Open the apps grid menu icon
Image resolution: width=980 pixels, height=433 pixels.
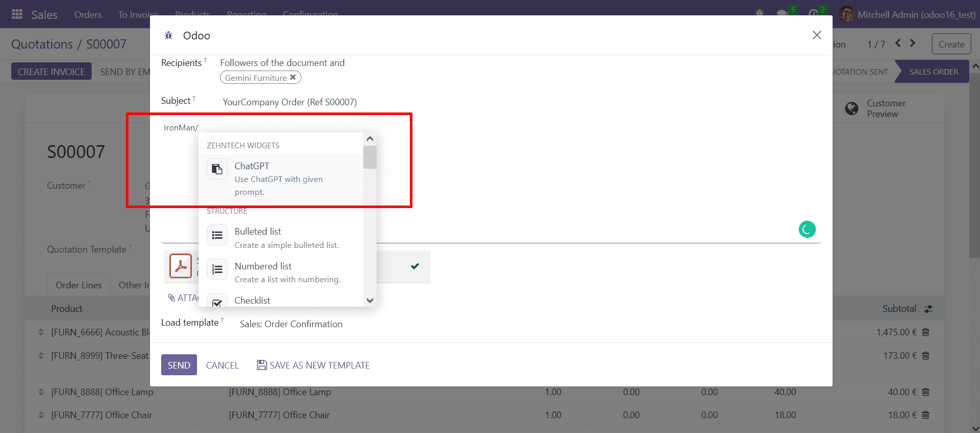coord(17,14)
